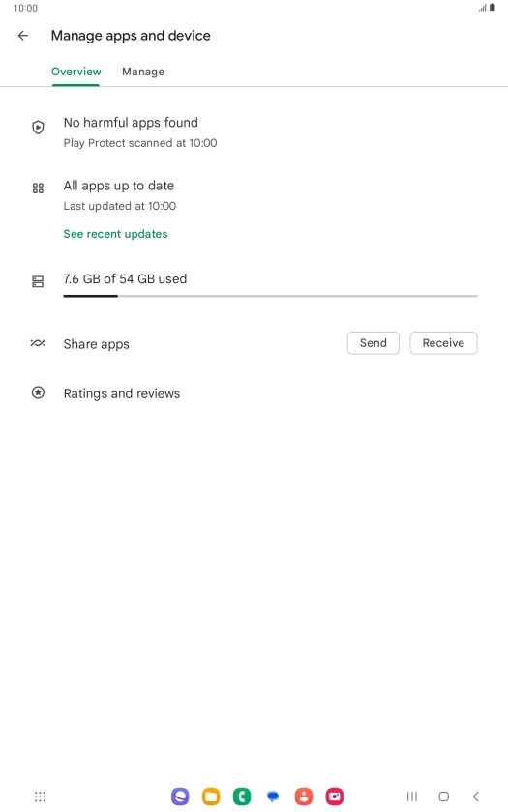508x812 pixels.
Task: Tap the Play Protect shield icon
Action: pos(38,128)
